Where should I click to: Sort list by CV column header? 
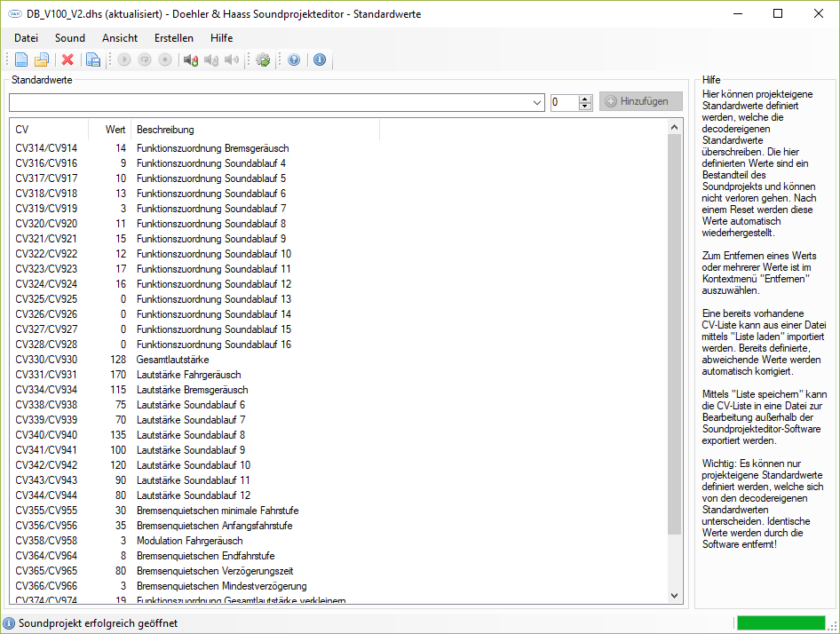pos(50,130)
